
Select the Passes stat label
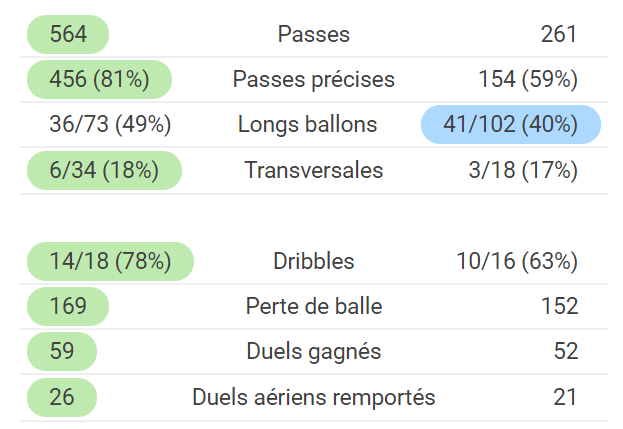point(313,34)
